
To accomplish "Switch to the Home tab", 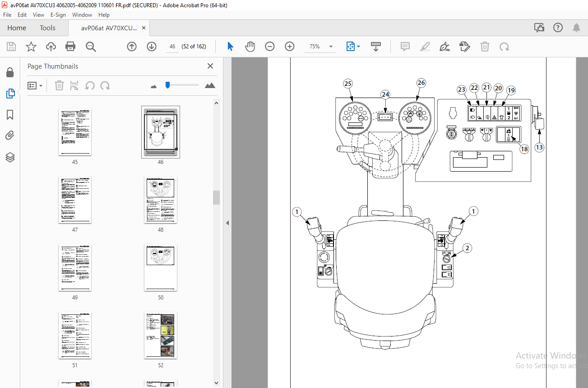I will (17, 28).
